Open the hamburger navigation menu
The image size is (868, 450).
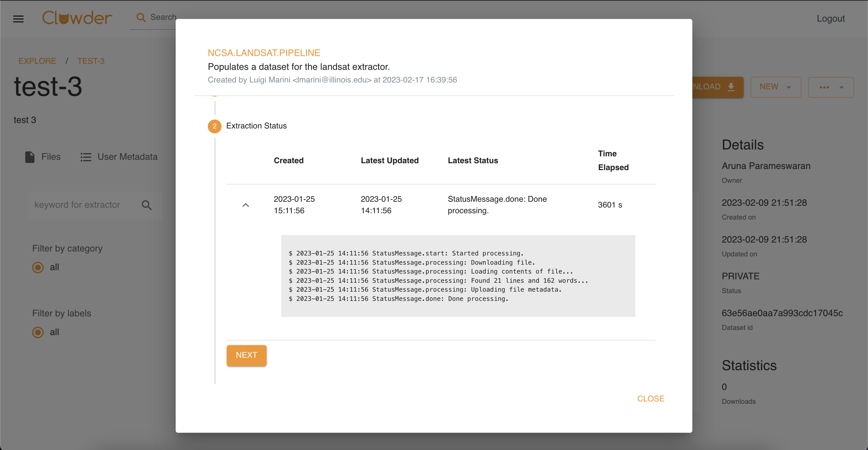(x=18, y=19)
